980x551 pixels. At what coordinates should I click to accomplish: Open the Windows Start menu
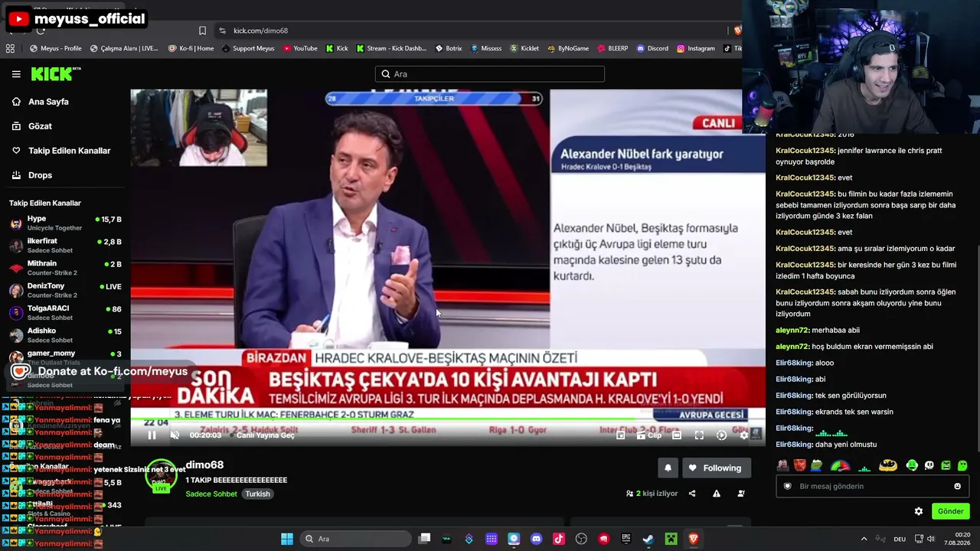tap(287, 539)
